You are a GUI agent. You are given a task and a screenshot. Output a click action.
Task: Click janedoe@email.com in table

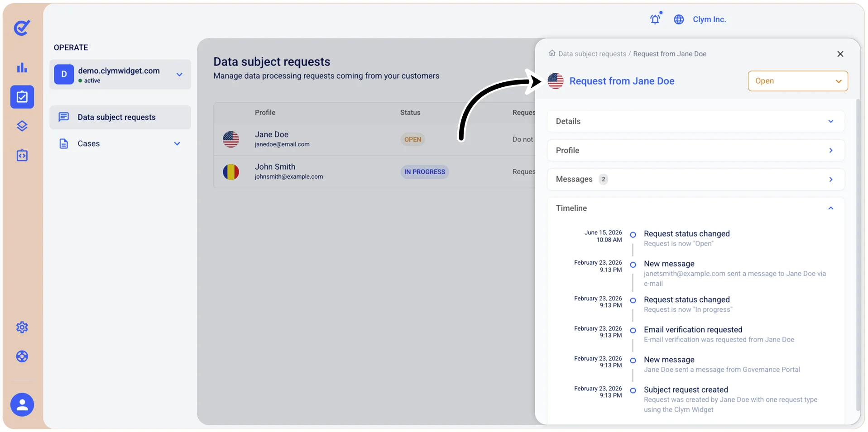coord(282,144)
